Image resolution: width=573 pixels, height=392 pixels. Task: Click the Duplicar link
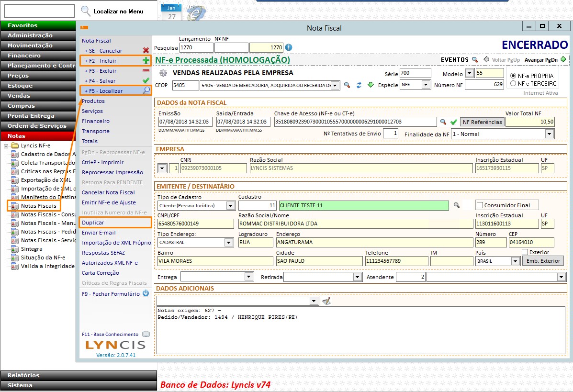click(93, 223)
